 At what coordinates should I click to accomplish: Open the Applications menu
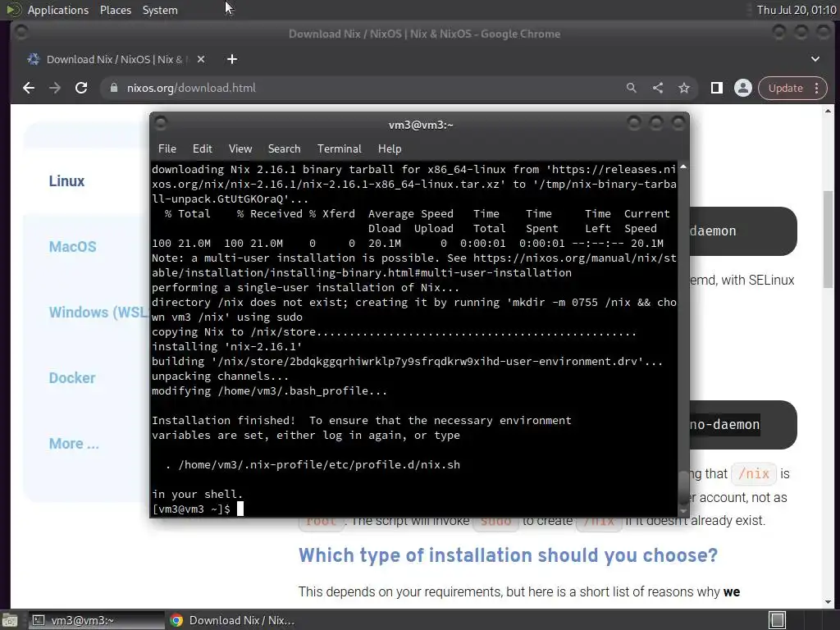[x=58, y=10]
